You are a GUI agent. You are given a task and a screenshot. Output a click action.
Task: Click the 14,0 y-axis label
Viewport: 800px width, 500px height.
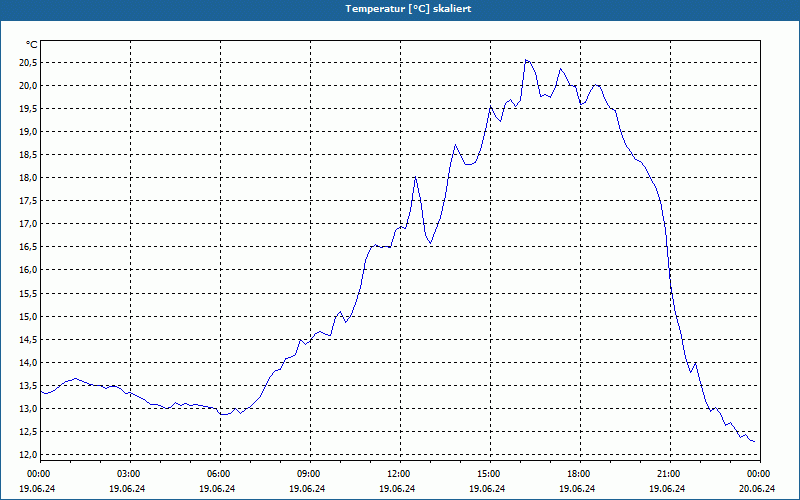click(29, 363)
